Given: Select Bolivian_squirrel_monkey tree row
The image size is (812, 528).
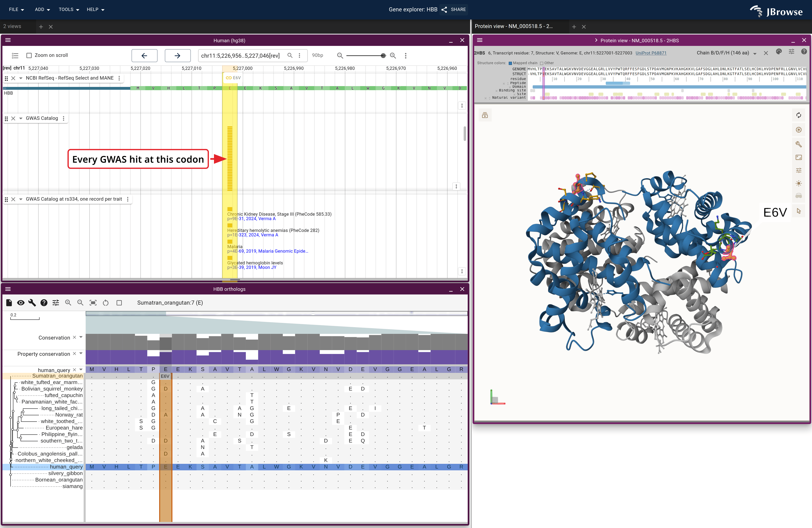Looking at the screenshot, I should point(52,389).
